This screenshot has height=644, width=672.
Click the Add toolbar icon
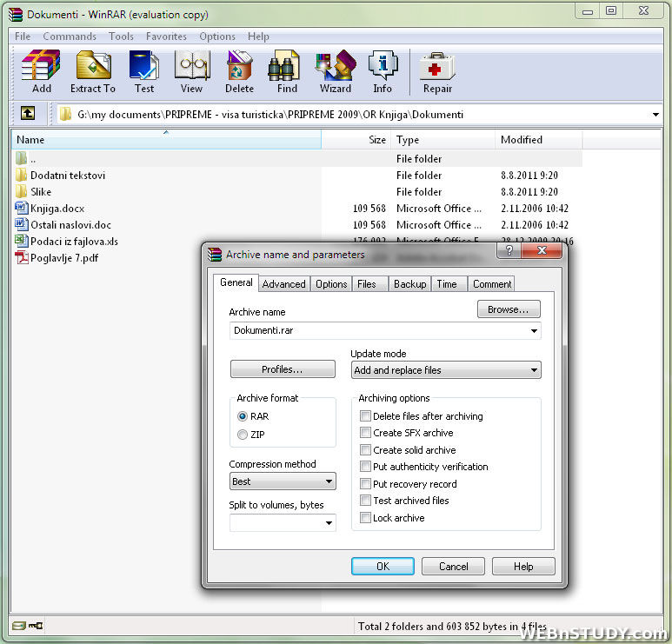point(41,65)
